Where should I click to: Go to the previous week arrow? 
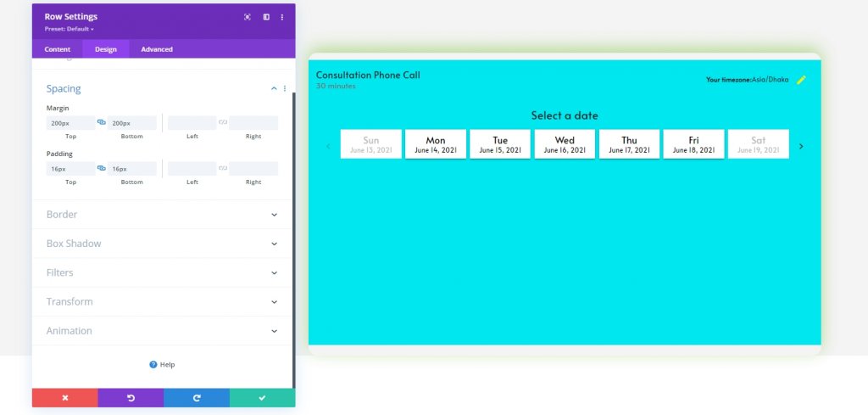[328, 146]
